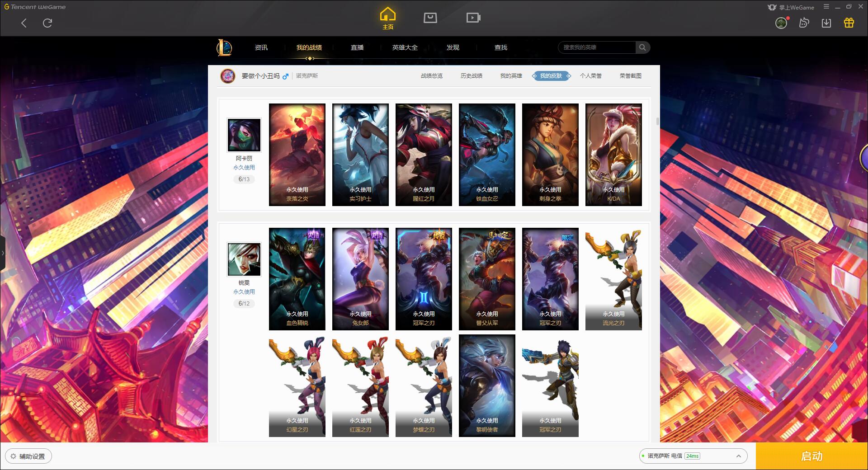Viewport: 868px width, 470px height.
Task: Switch to the 历史战绩 sub-tab
Action: [472, 76]
